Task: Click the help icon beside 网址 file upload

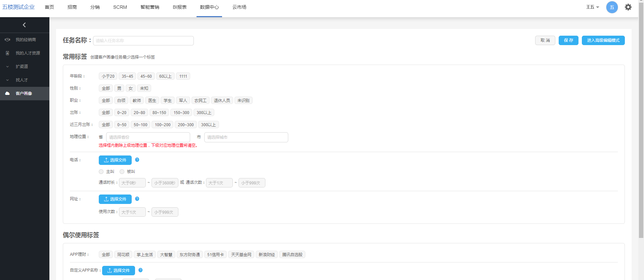Action: click(137, 199)
